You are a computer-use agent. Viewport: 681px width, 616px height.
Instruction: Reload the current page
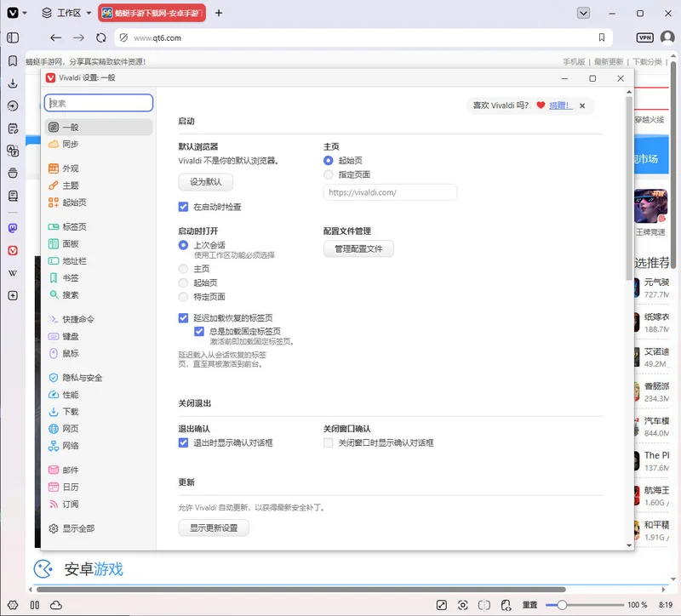(x=101, y=37)
